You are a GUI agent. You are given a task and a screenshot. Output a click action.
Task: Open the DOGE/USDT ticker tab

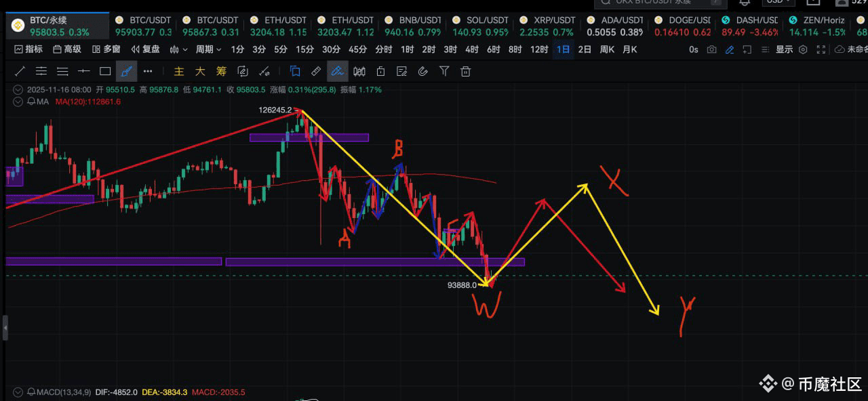[x=682, y=26]
